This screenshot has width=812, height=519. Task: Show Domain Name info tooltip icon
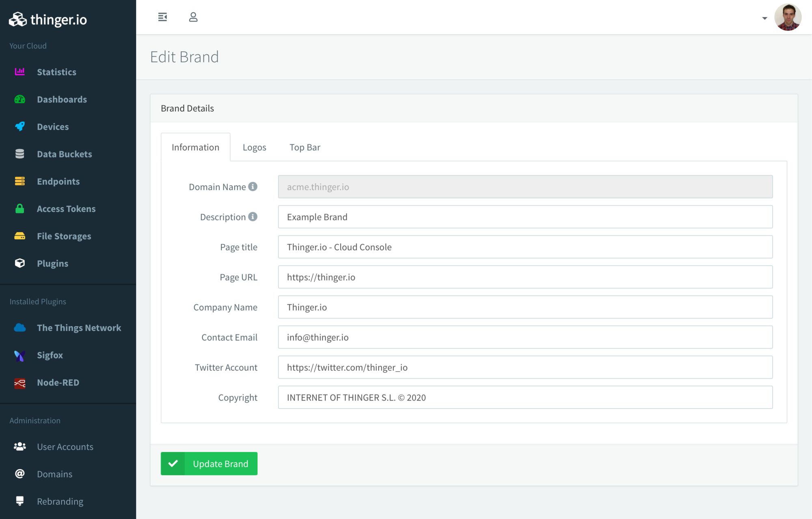click(x=253, y=187)
